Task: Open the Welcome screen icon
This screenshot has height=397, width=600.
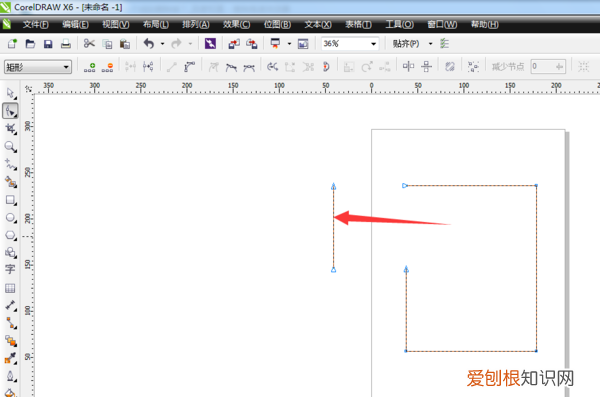Action: (x=303, y=44)
